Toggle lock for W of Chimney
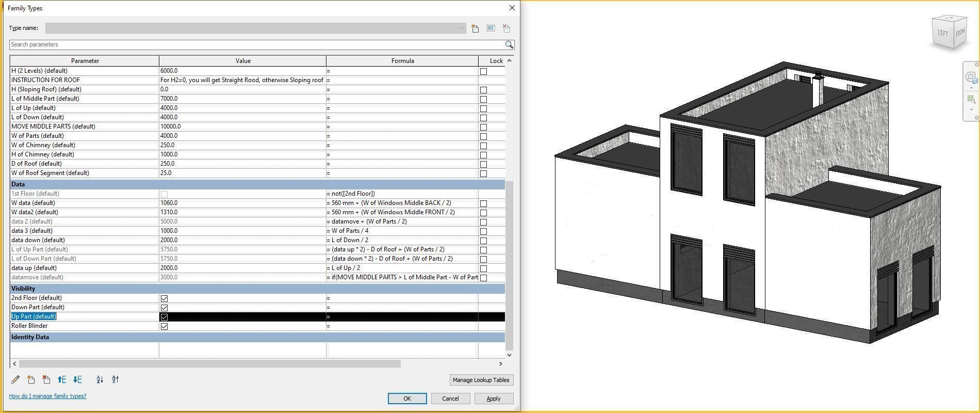This screenshot has height=413, width=980. [x=483, y=146]
